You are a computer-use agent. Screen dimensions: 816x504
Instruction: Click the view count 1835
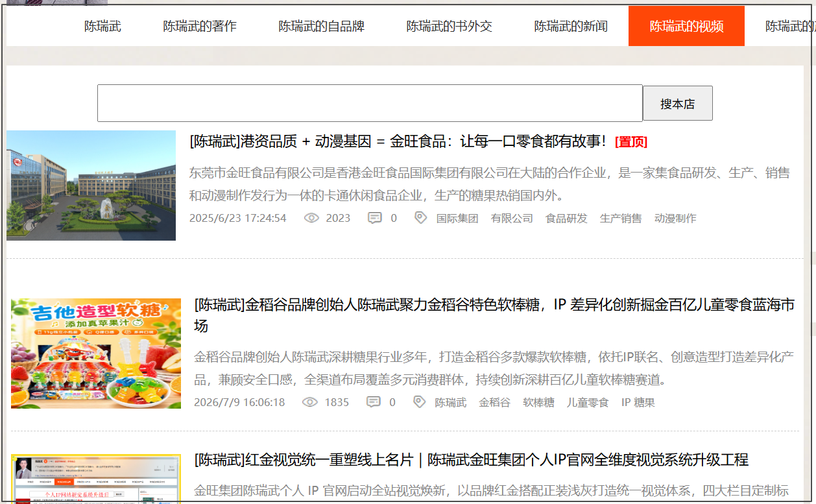pos(337,402)
